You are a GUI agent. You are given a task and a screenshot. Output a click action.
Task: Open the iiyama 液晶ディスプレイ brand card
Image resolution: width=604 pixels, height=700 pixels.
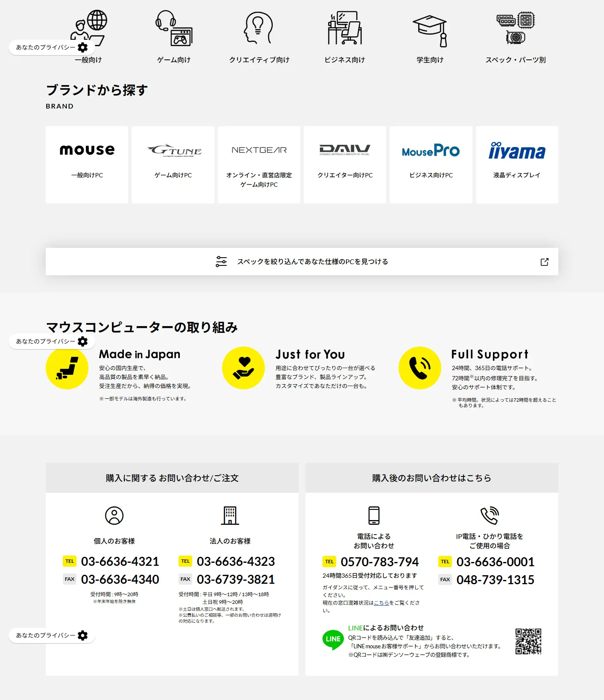point(517,165)
